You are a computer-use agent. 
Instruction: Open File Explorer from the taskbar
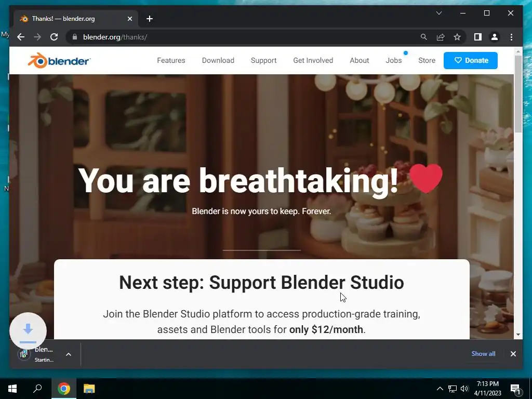tap(89, 389)
